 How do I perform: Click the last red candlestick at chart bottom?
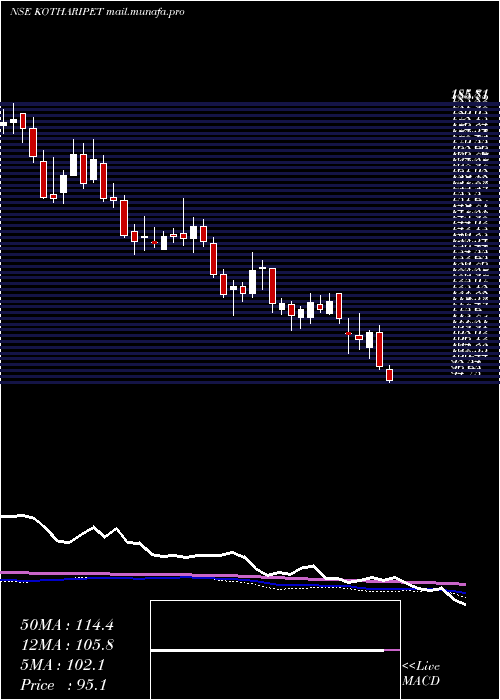(389, 374)
